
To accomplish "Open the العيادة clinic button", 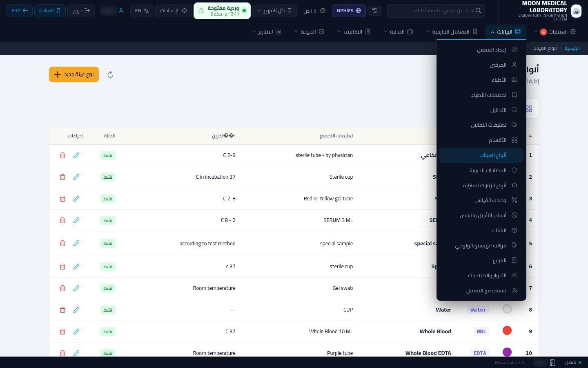I will coord(50,11).
